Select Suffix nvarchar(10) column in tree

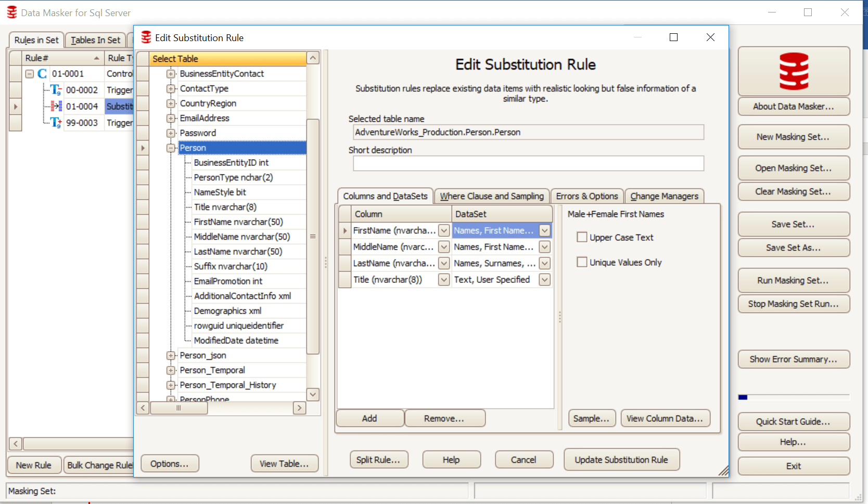[x=231, y=266]
